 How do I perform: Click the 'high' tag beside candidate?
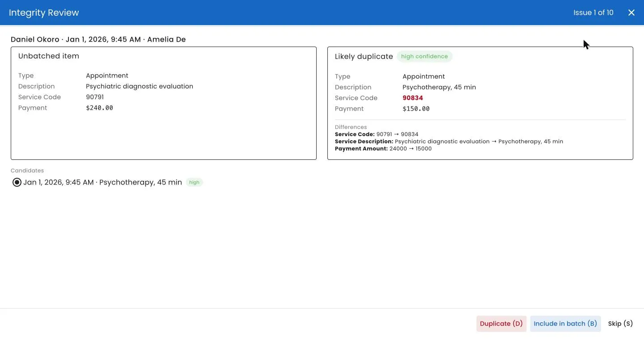pos(194,182)
